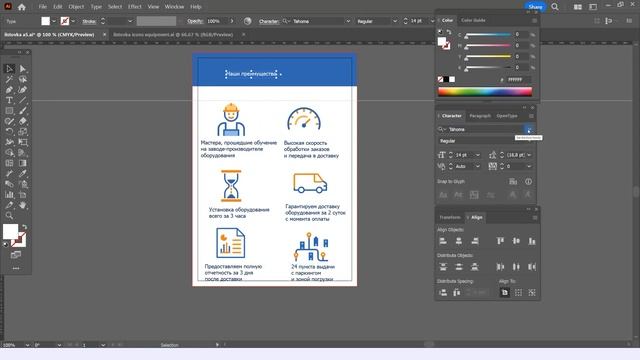
Task: Toggle Snap to Glyph baseline option
Action: point(443,195)
